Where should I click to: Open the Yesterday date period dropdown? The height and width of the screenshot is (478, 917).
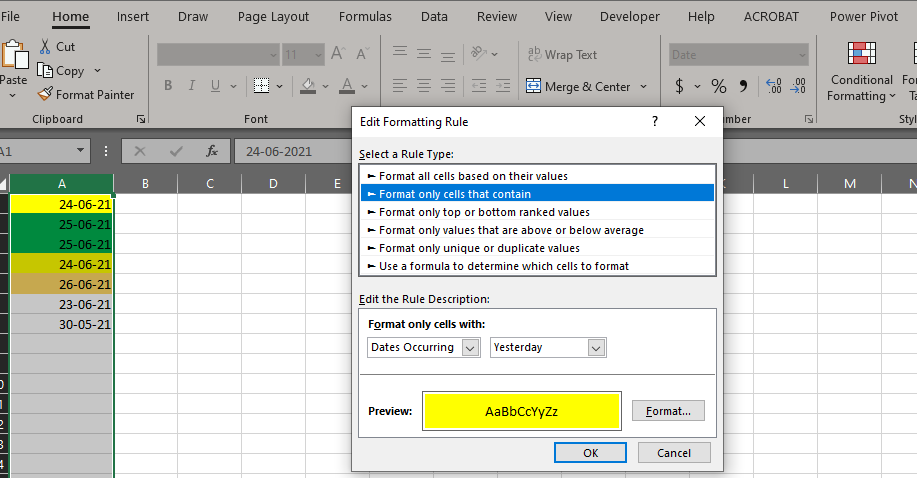coord(548,348)
